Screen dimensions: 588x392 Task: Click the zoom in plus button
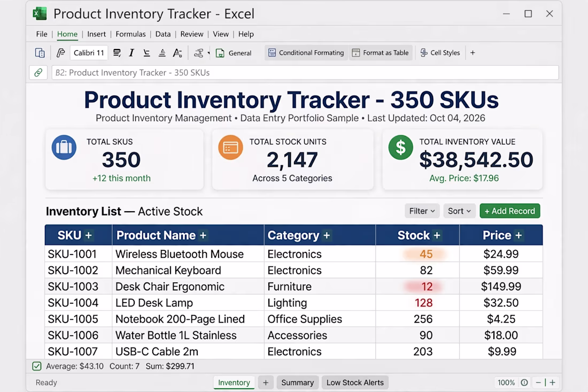pos(552,382)
